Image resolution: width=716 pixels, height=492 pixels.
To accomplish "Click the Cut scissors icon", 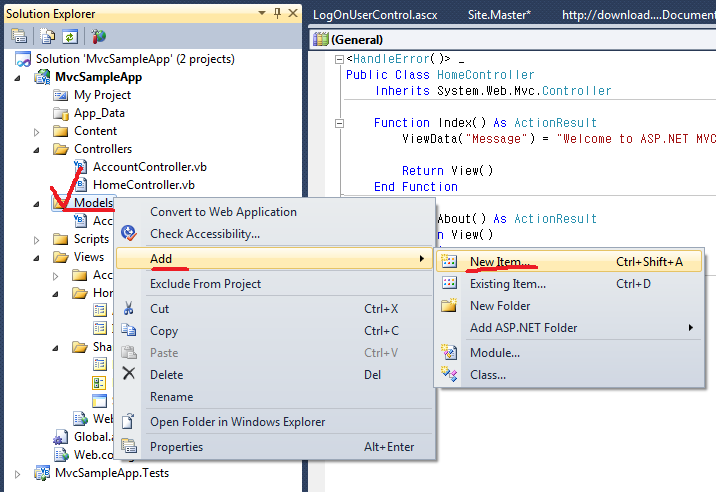I will [128, 308].
